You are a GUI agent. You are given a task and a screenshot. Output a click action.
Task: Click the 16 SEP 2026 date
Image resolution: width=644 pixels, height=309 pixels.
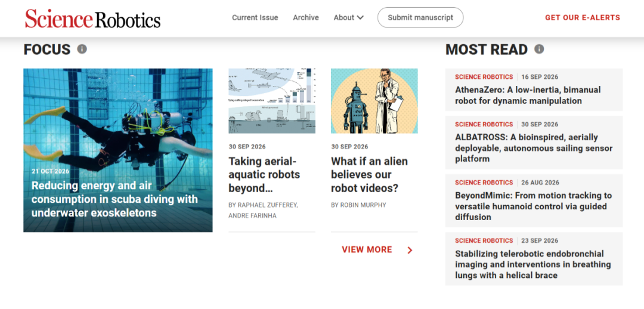[540, 77]
